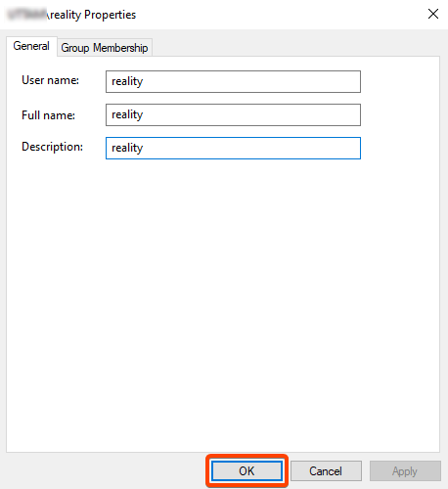
Task: Click empty space in the General panel
Action: tap(223, 293)
